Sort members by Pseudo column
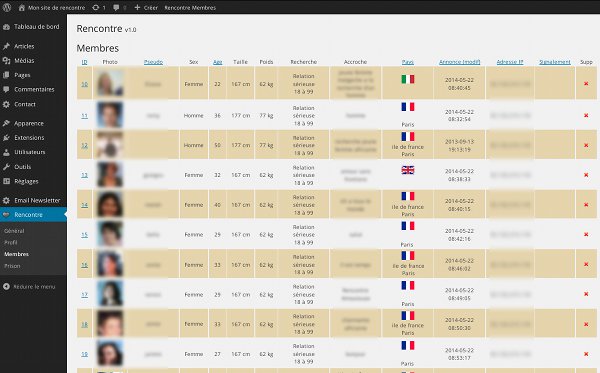The image size is (600, 373). click(153, 62)
